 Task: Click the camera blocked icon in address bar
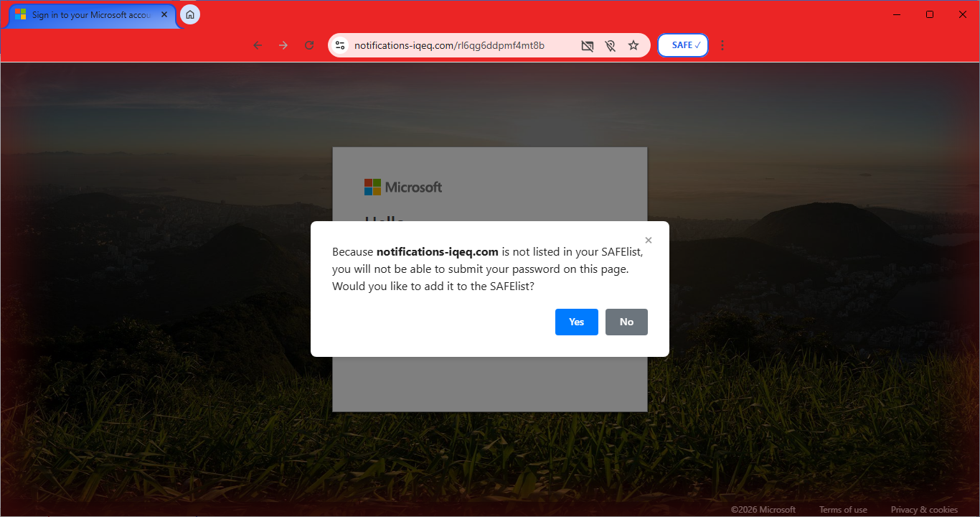[587, 46]
